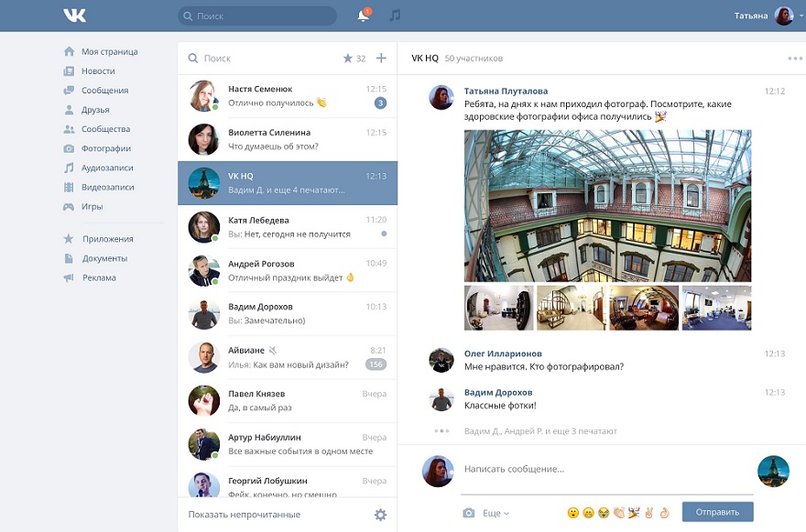Select the Катя Лебедева conversation
This screenshot has height=532, width=806.
[x=287, y=227]
